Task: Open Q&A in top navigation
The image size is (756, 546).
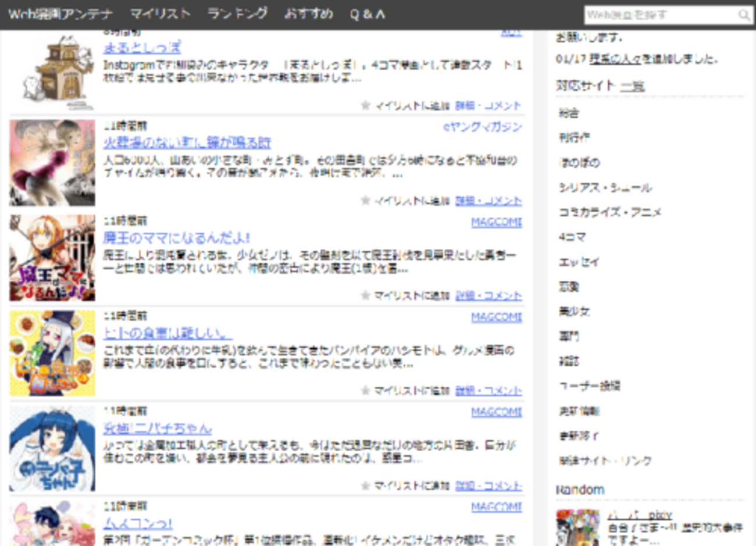Action: 368,14
